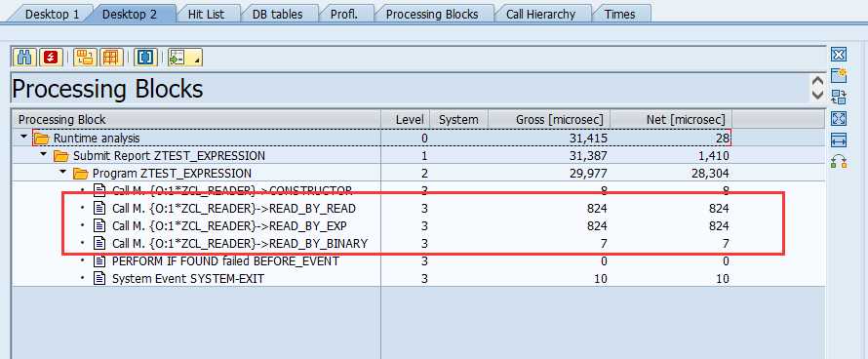The height and width of the screenshot is (359, 868).
Task: Click the blue brackets toolbar icon
Action: (x=145, y=58)
